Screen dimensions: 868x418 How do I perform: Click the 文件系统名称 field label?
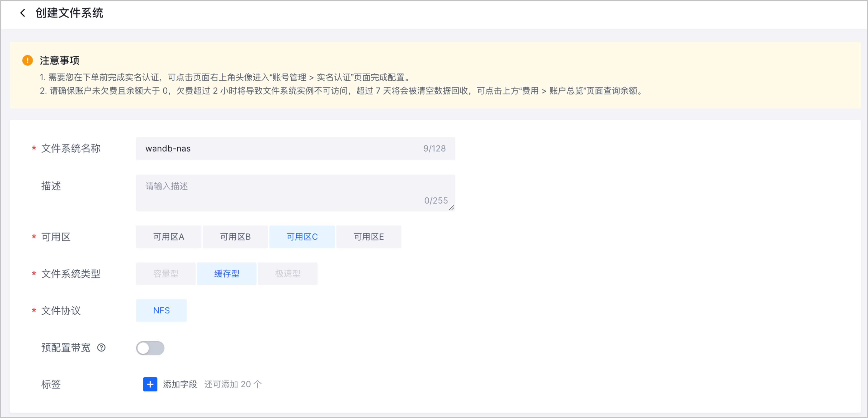pos(71,148)
